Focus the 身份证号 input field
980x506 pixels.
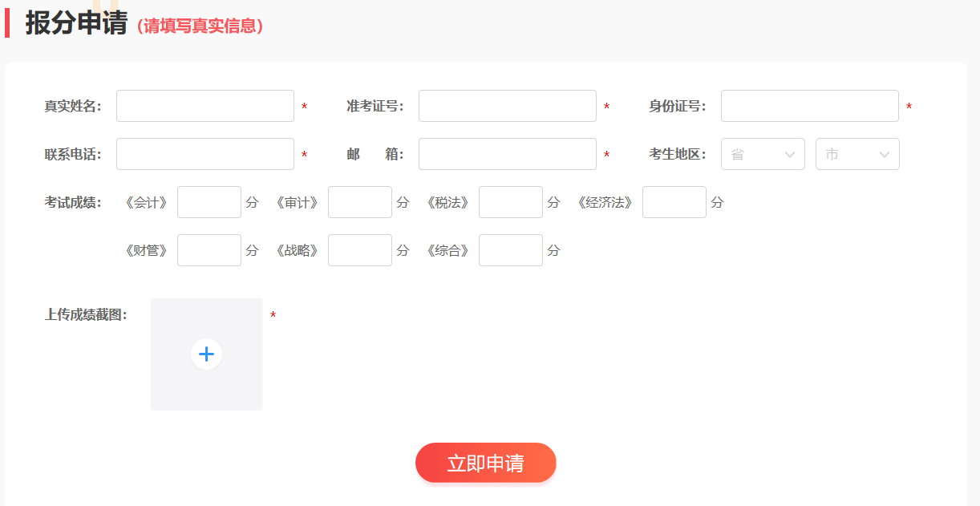810,106
